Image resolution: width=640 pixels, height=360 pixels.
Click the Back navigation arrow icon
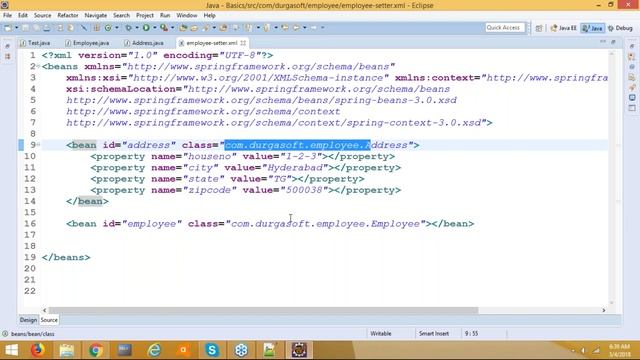tap(296, 28)
